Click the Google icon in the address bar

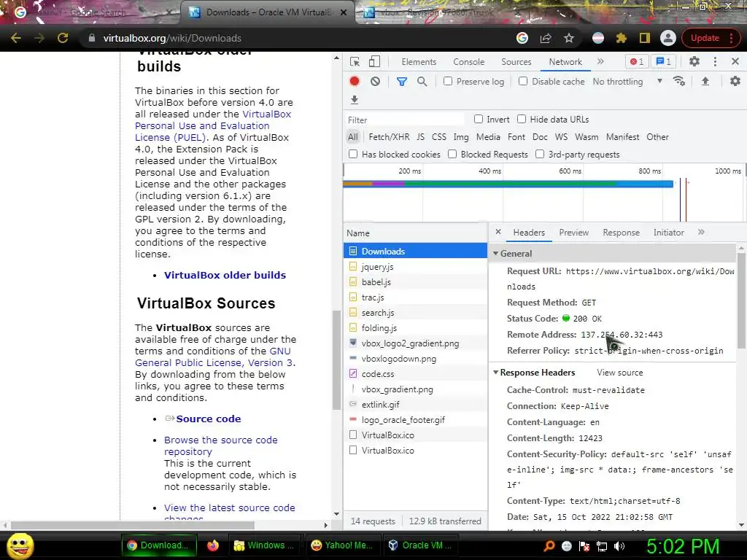pos(522,38)
